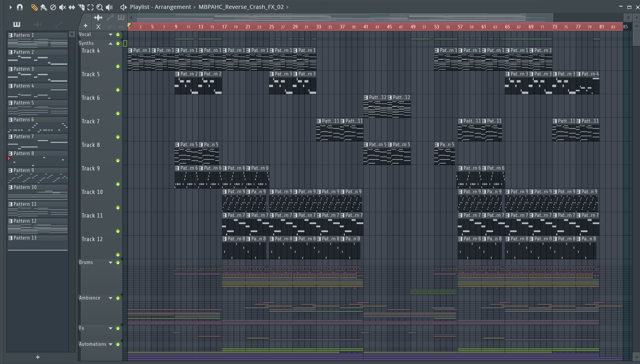
Task: Click the Track 7 header label
Action: (x=90, y=122)
